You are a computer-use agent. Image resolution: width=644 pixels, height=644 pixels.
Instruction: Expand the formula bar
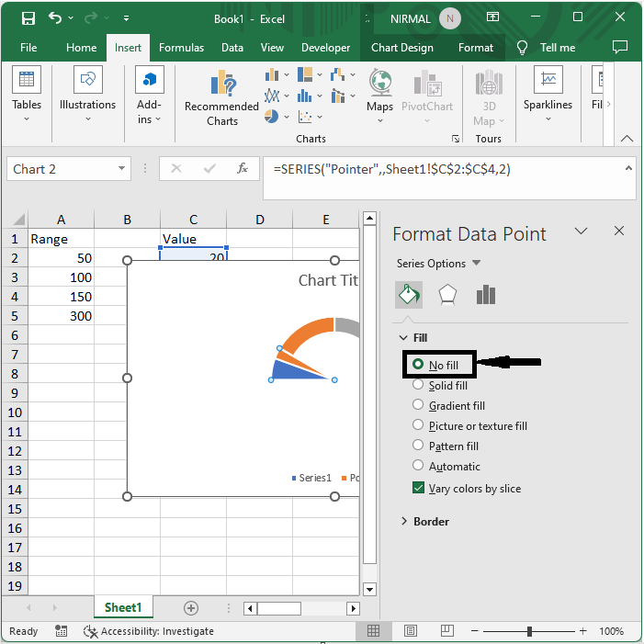[x=628, y=168]
